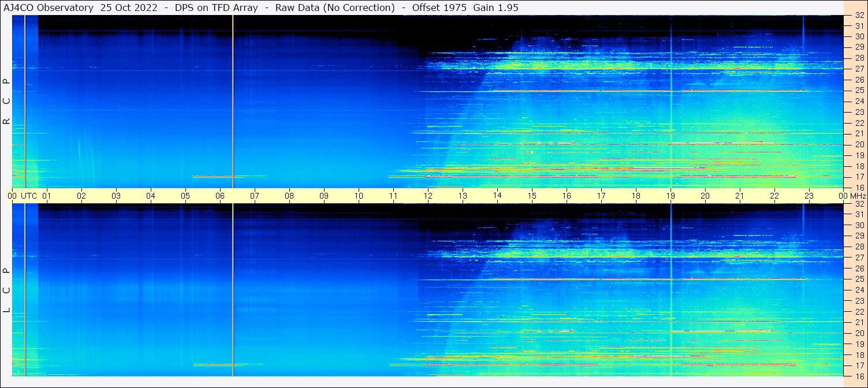Image resolution: width=868 pixels, height=388 pixels.
Task: Select the "Gain 1.95" value
Action: pos(496,8)
